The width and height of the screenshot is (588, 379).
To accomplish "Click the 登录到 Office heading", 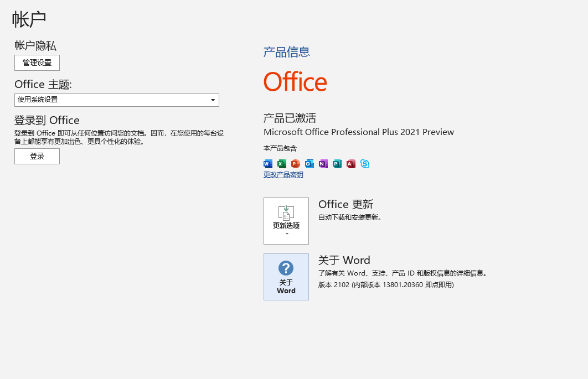I will coord(47,120).
